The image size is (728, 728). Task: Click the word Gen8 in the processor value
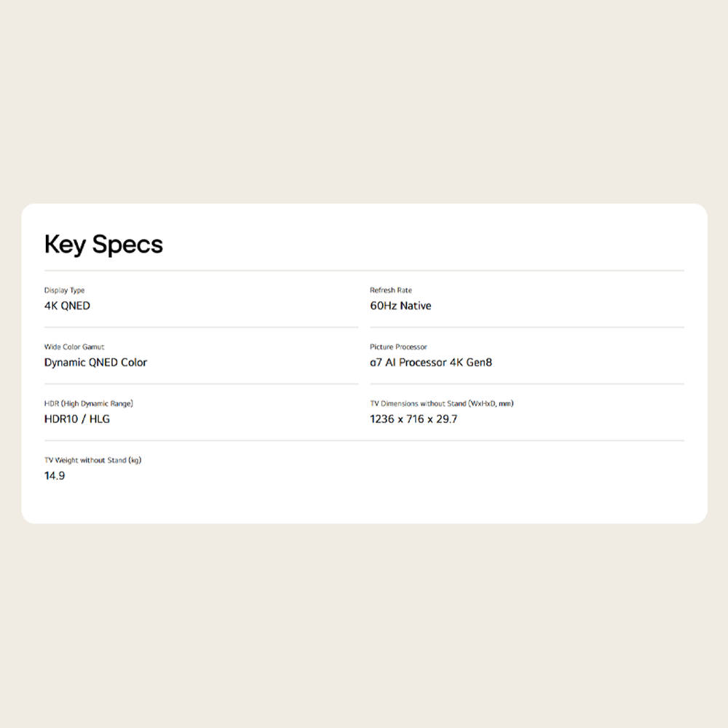coord(479,363)
